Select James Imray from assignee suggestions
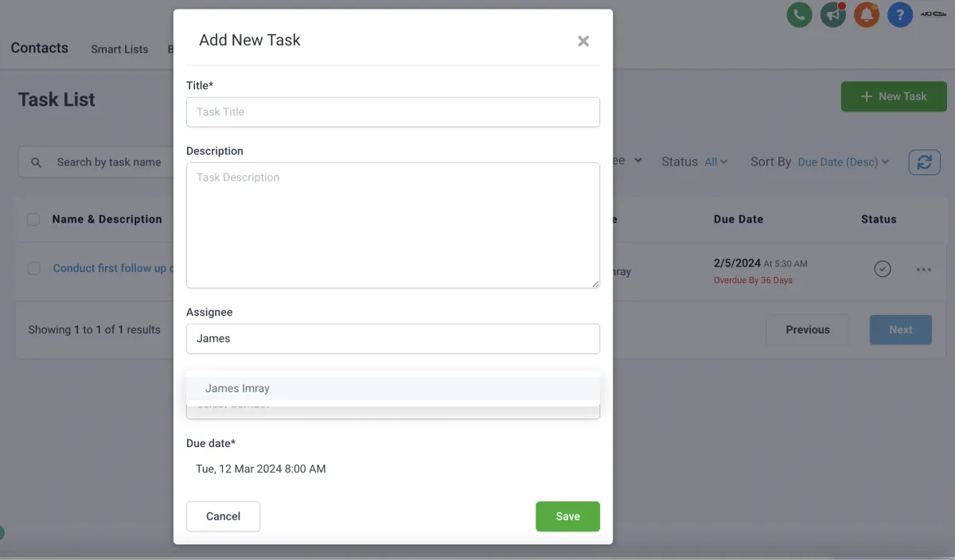Image resolution: width=955 pixels, height=560 pixels. pyautogui.click(x=237, y=388)
